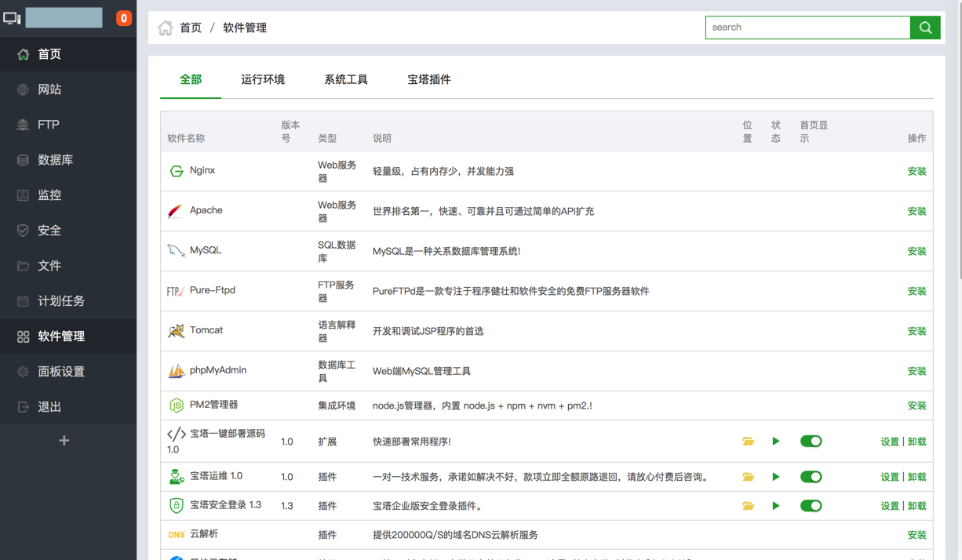Viewport: 962px width, 560px height.
Task: Open 安全 in the sidebar
Action: 68,231
